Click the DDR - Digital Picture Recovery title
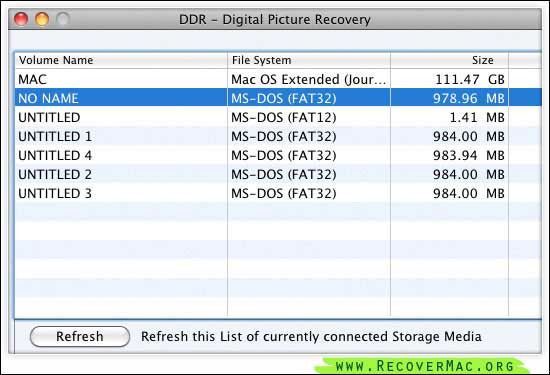The image size is (550, 375). click(275, 20)
